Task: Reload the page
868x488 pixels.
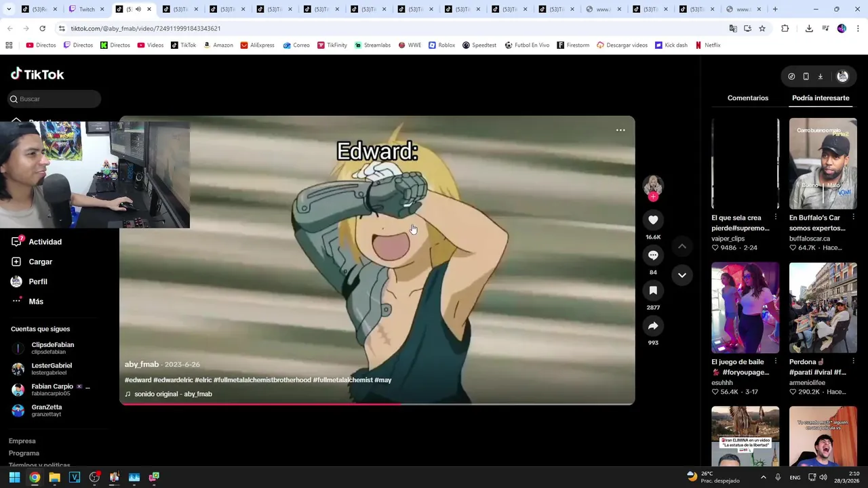Action: 42,28
